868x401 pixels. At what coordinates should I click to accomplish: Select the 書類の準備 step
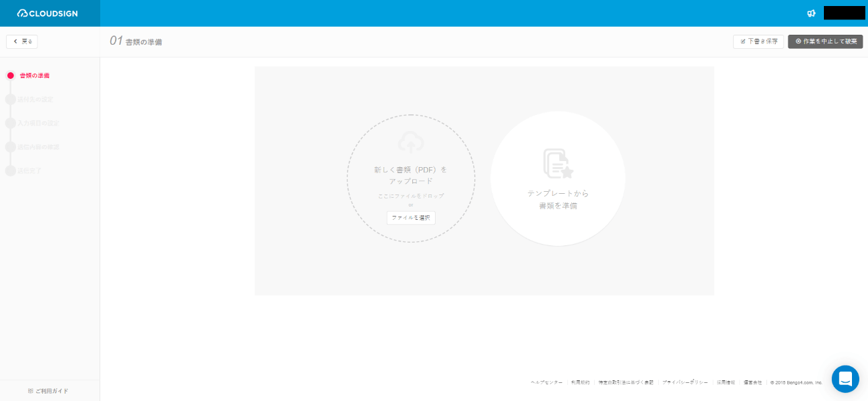click(x=33, y=75)
